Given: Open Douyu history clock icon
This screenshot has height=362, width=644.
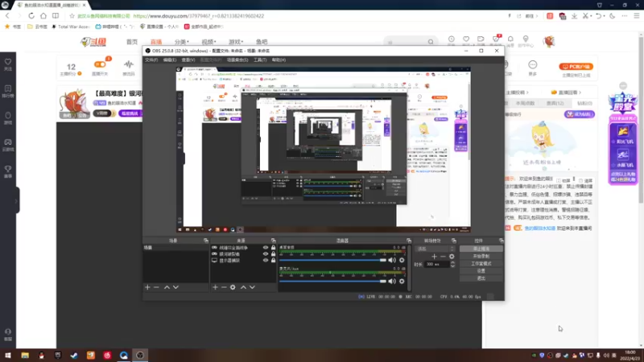Looking at the screenshot, I should pyautogui.click(x=452, y=39).
